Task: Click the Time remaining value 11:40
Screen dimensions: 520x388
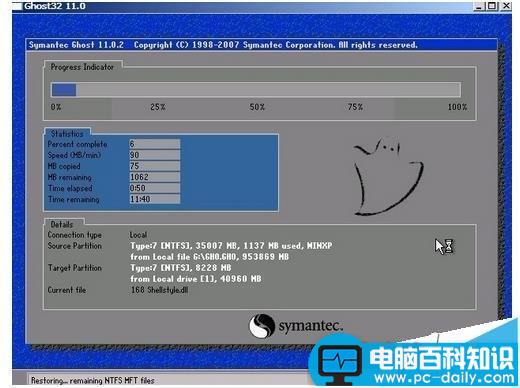Action: (x=155, y=199)
